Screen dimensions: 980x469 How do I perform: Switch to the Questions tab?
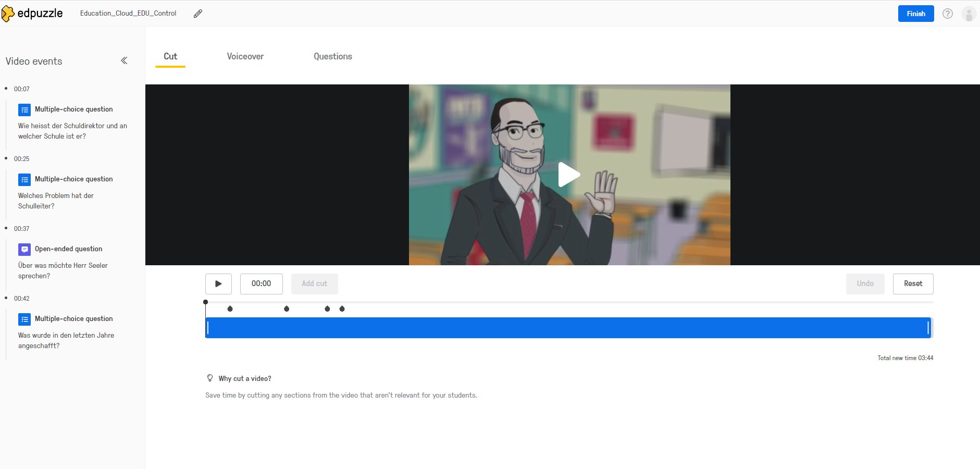[x=333, y=56]
